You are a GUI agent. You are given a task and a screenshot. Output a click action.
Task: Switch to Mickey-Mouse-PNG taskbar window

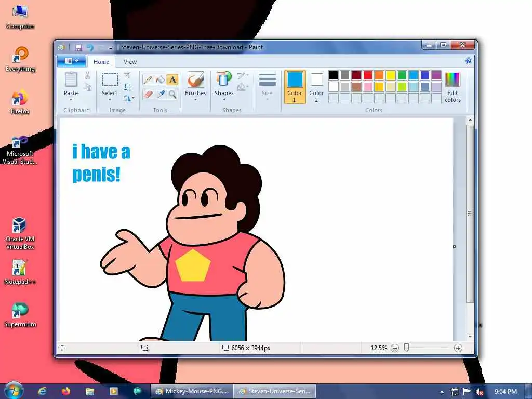tap(192, 391)
